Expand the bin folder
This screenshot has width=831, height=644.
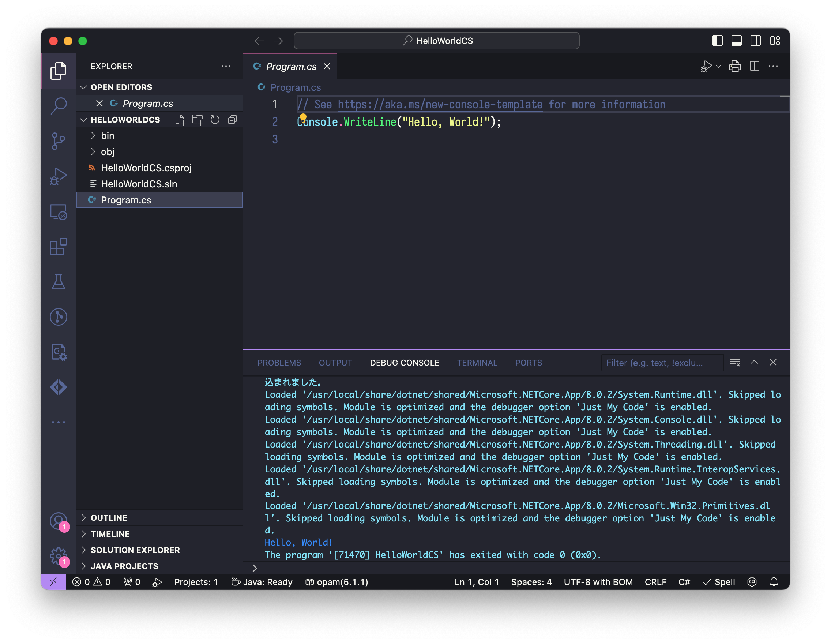[x=93, y=135]
